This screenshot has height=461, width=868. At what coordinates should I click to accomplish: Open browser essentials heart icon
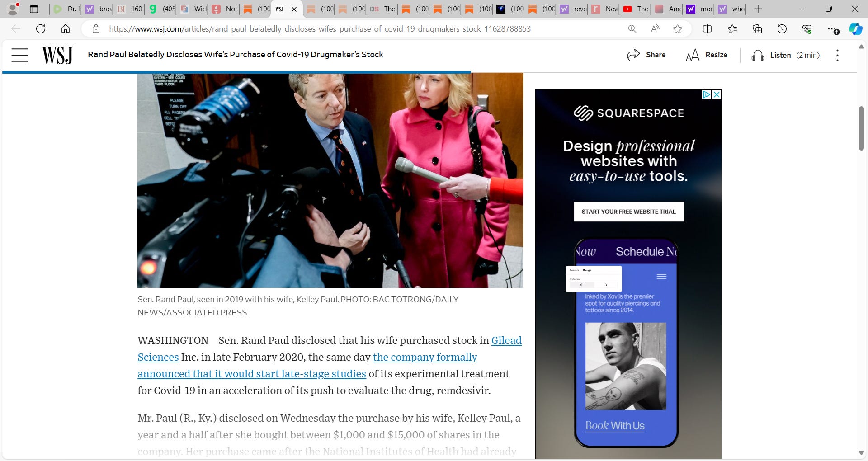click(x=807, y=29)
